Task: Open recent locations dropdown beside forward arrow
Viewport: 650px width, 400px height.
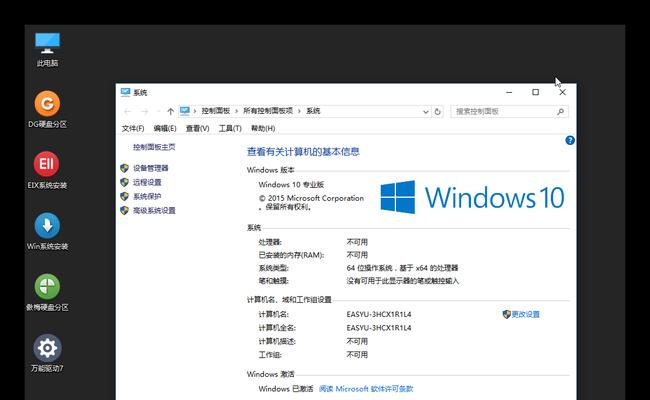Action: (x=158, y=111)
